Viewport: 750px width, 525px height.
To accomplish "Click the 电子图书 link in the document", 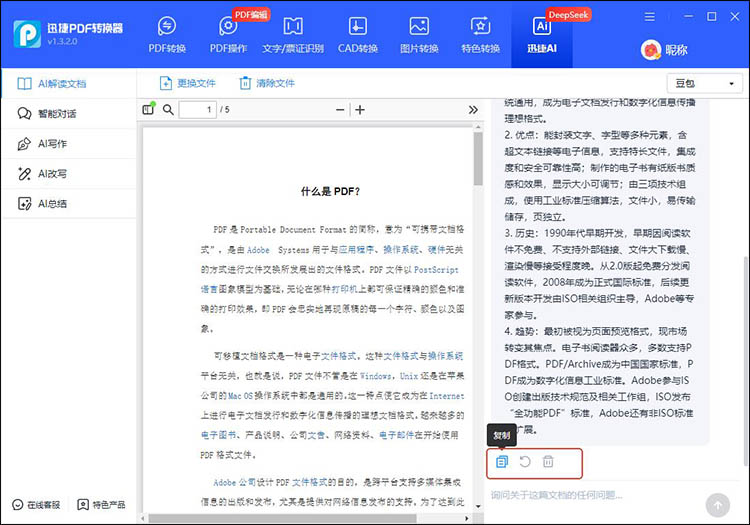I will [x=219, y=435].
